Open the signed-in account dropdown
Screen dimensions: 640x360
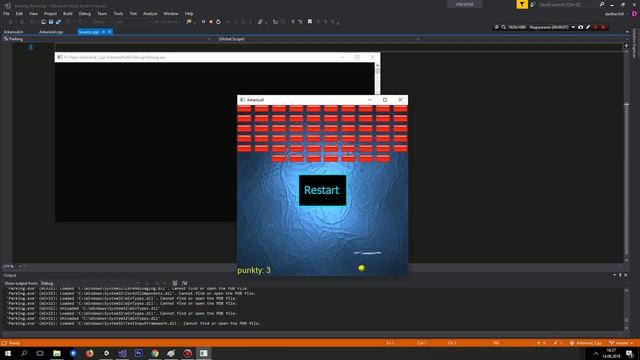pyautogui.click(x=616, y=14)
